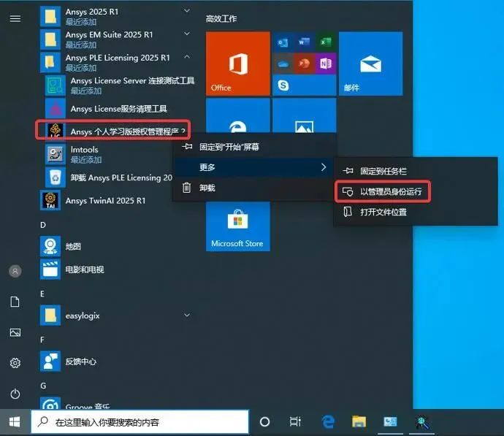Open the Skype tile icon
504x436 pixels.
pyautogui.click(x=283, y=85)
